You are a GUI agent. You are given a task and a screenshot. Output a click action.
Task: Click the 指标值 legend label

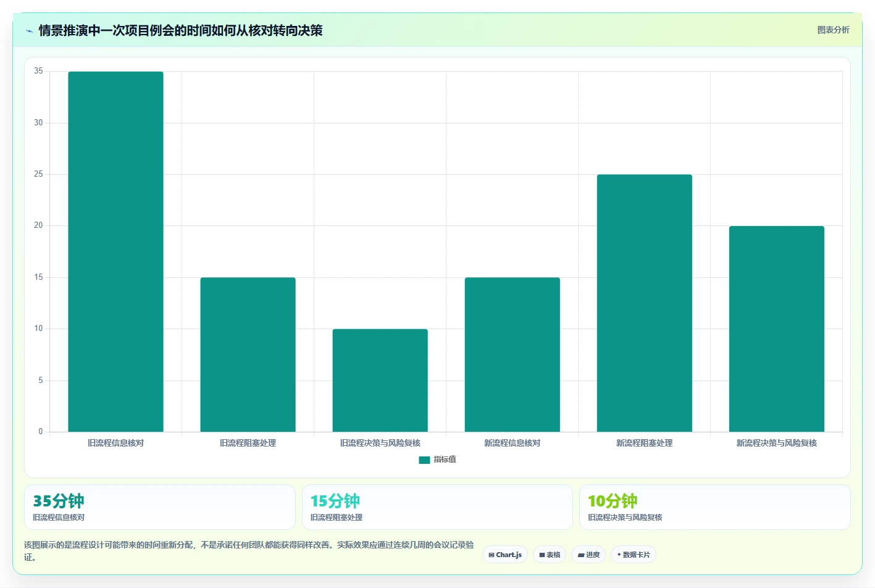pyautogui.click(x=445, y=460)
